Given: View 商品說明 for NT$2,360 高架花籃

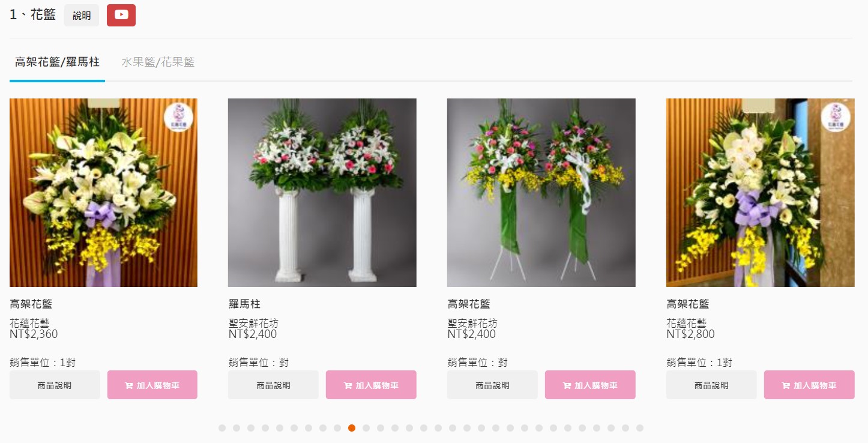Looking at the screenshot, I should (55, 385).
